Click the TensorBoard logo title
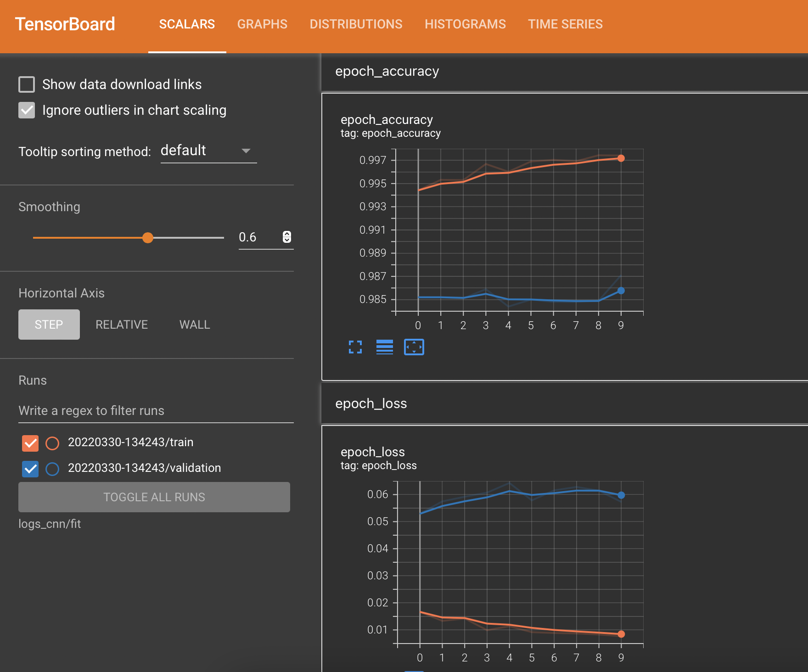 [x=65, y=24]
